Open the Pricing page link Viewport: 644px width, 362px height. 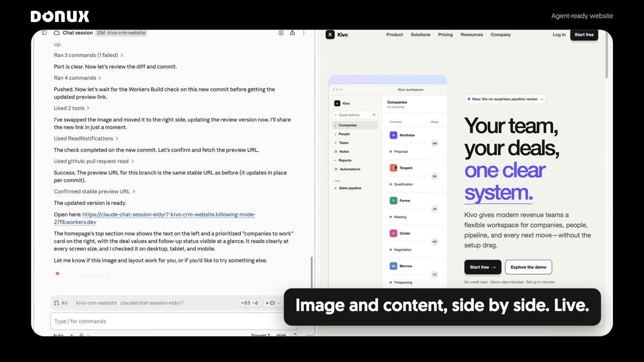[445, 35]
